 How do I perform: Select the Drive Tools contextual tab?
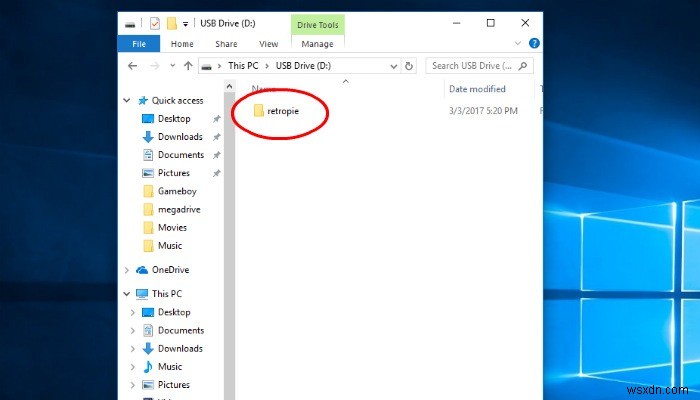[x=317, y=25]
